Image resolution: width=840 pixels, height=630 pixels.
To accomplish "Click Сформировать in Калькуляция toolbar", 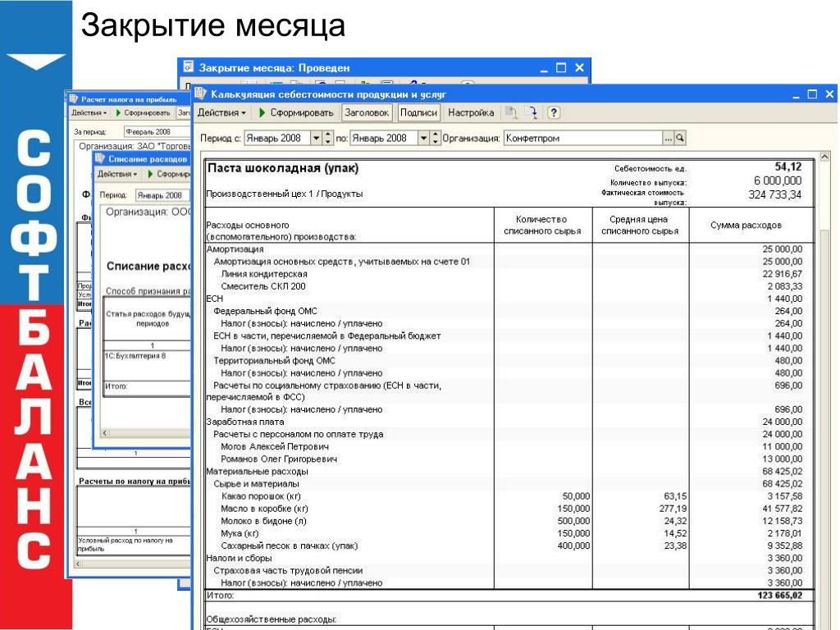I will point(301,112).
